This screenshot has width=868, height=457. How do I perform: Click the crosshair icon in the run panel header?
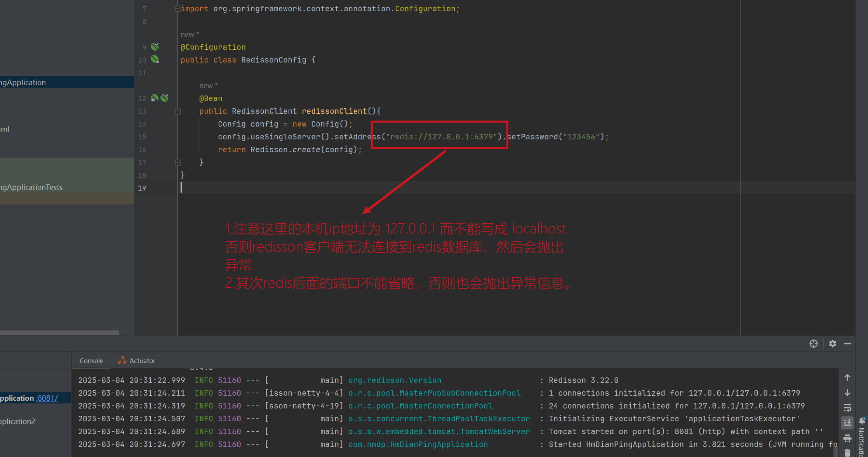point(813,344)
